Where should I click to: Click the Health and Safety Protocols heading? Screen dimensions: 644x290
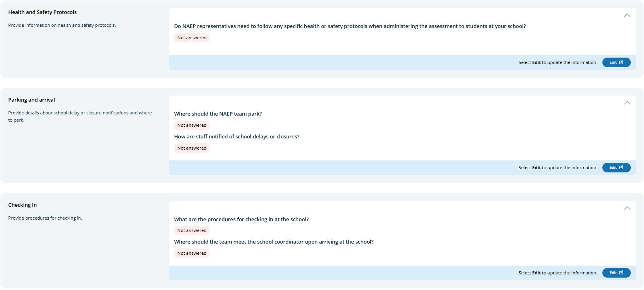click(x=42, y=12)
